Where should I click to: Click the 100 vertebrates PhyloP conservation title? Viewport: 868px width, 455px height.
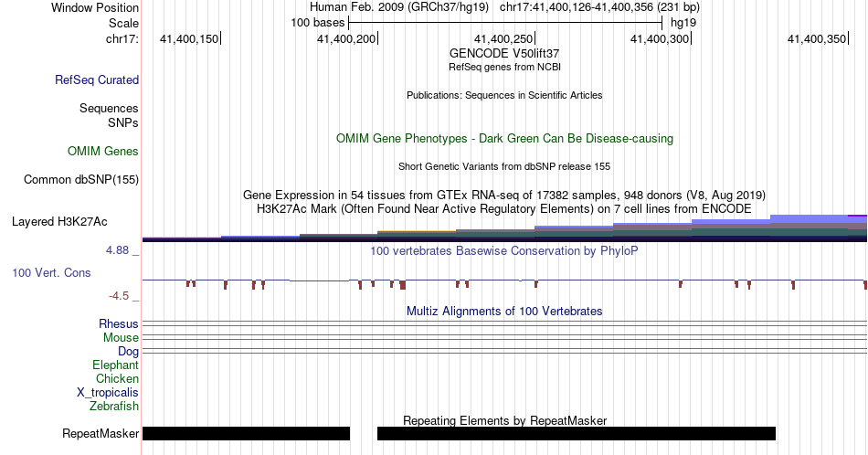pos(504,250)
